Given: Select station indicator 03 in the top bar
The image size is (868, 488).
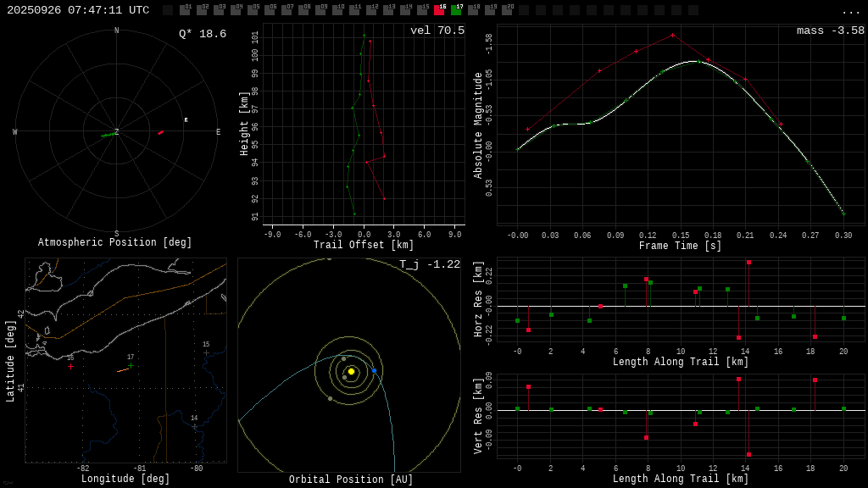Looking at the screenshot, I should tap(219, 10).
